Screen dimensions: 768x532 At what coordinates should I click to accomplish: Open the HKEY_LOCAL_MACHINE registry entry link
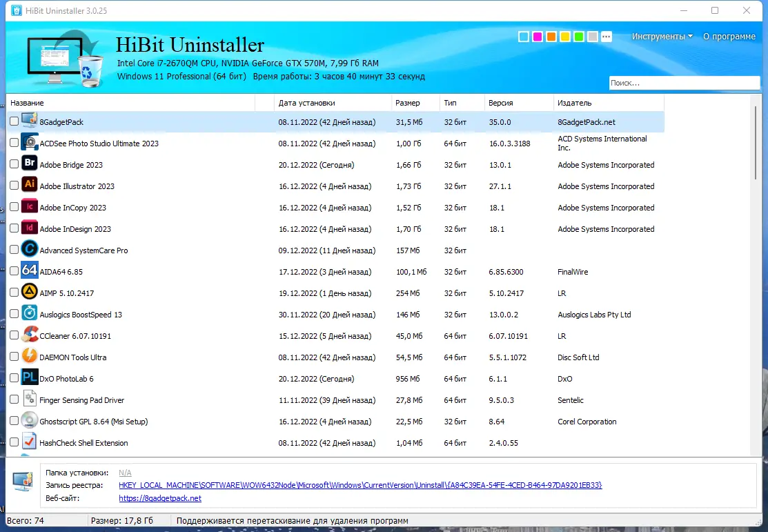[x=360, y=484]
